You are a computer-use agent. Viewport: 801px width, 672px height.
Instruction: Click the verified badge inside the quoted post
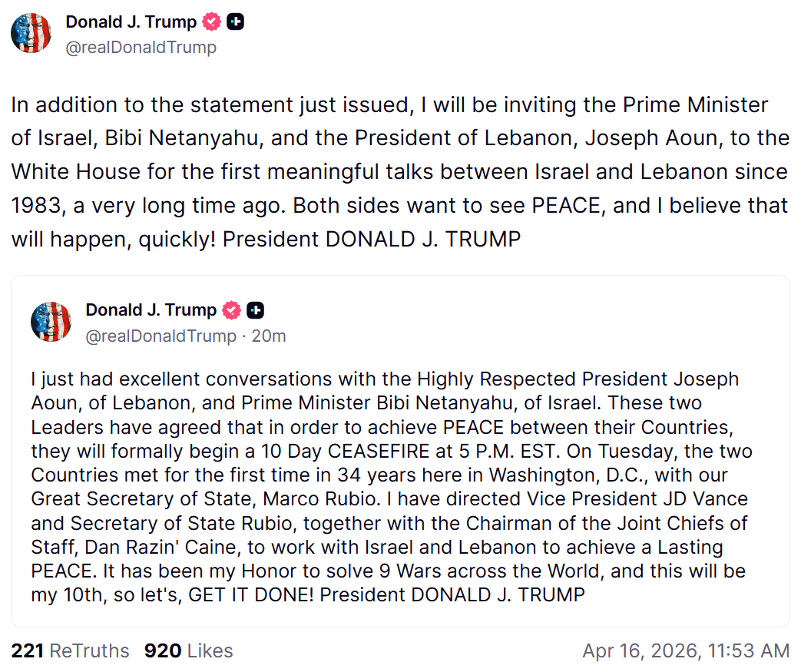click(232, 310)
